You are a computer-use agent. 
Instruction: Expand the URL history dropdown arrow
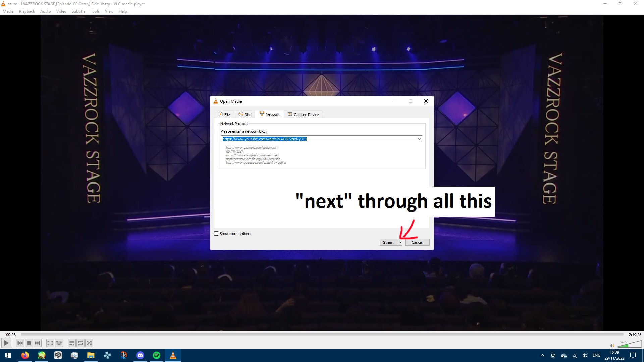[x=419, y=139]
